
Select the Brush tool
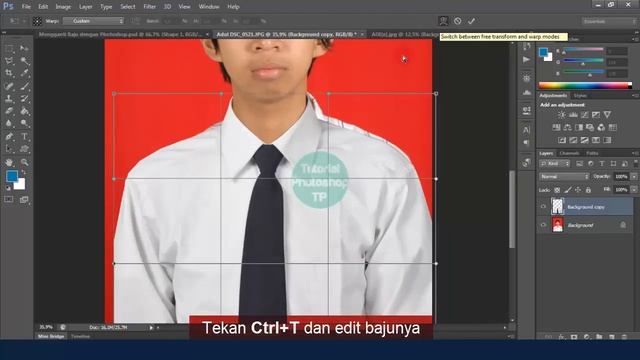(x=24, y=86)
